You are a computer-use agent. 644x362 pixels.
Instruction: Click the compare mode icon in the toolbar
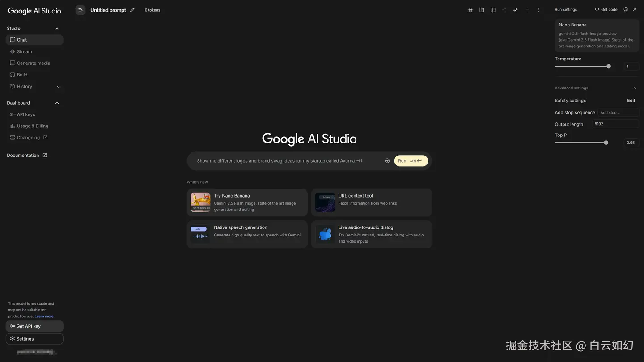coord(493,10)
